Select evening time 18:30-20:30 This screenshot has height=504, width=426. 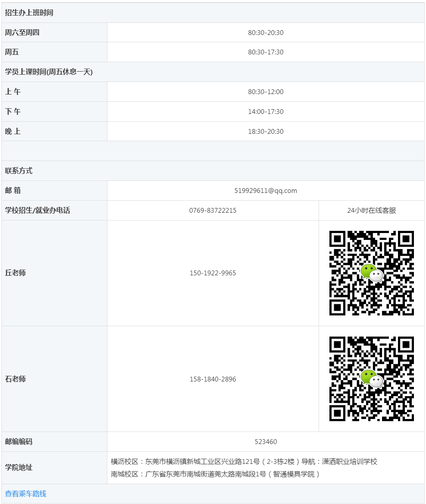266,132
